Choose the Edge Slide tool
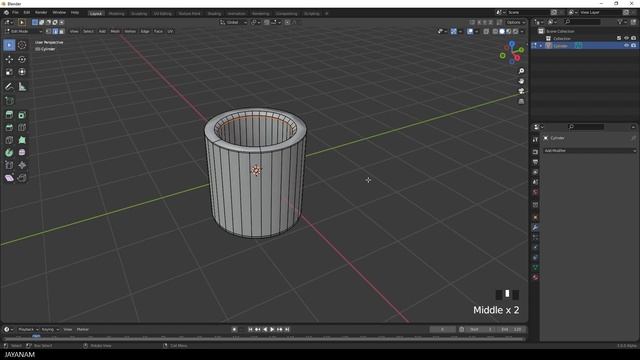640x360 pixels. click(x=9, y=165)
